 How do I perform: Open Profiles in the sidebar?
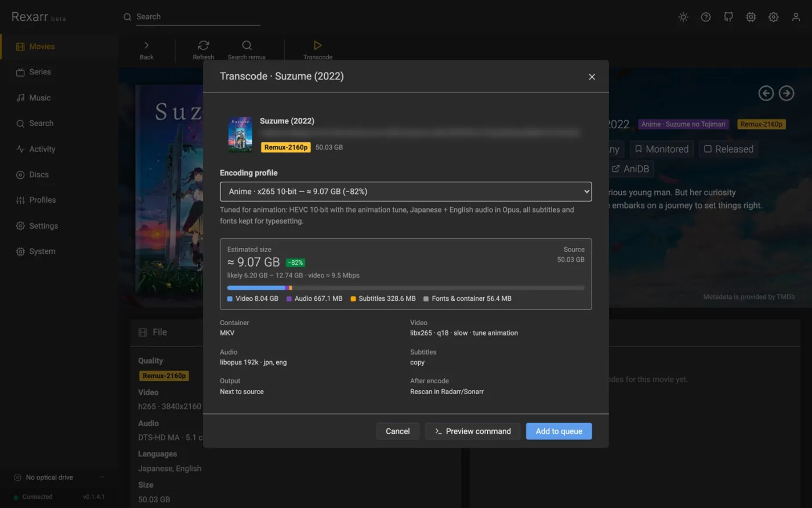tap(59, 200)
